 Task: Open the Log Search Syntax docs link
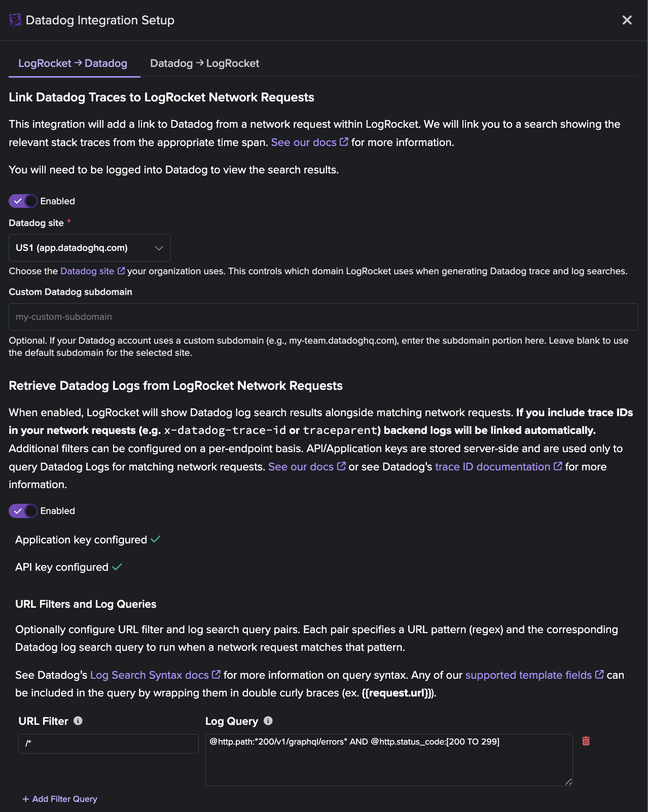tap(150, 675)
